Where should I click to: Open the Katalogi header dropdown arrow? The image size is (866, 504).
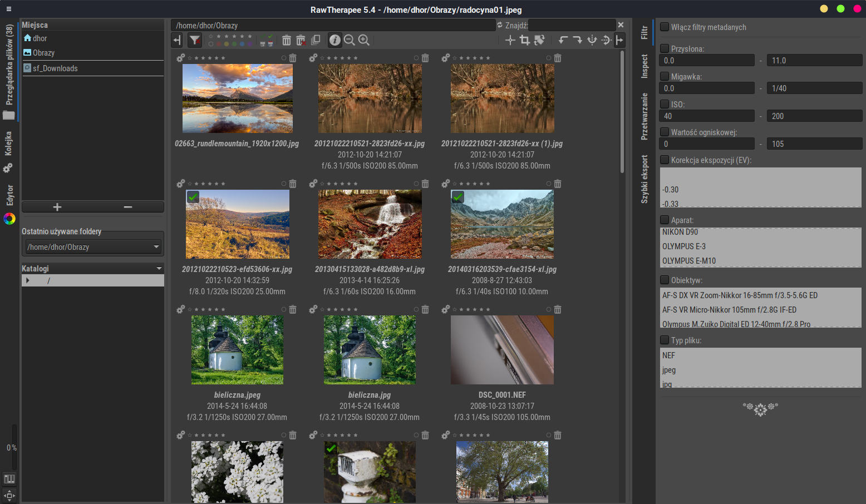coord(159,269)
